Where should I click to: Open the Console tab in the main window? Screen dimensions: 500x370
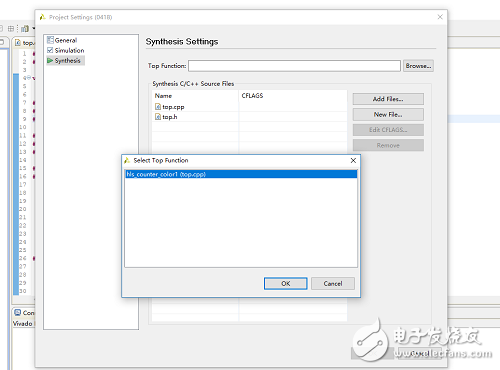coord(24,313)
